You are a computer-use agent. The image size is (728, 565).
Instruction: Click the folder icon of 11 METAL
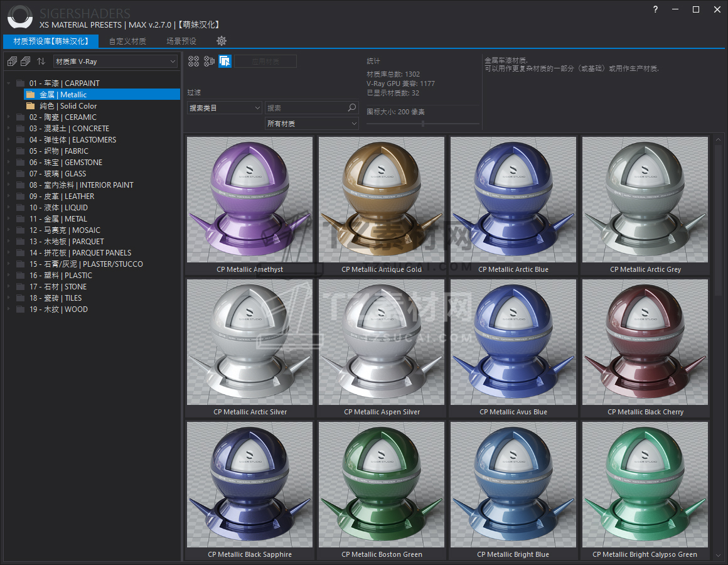tap(20, 219)
